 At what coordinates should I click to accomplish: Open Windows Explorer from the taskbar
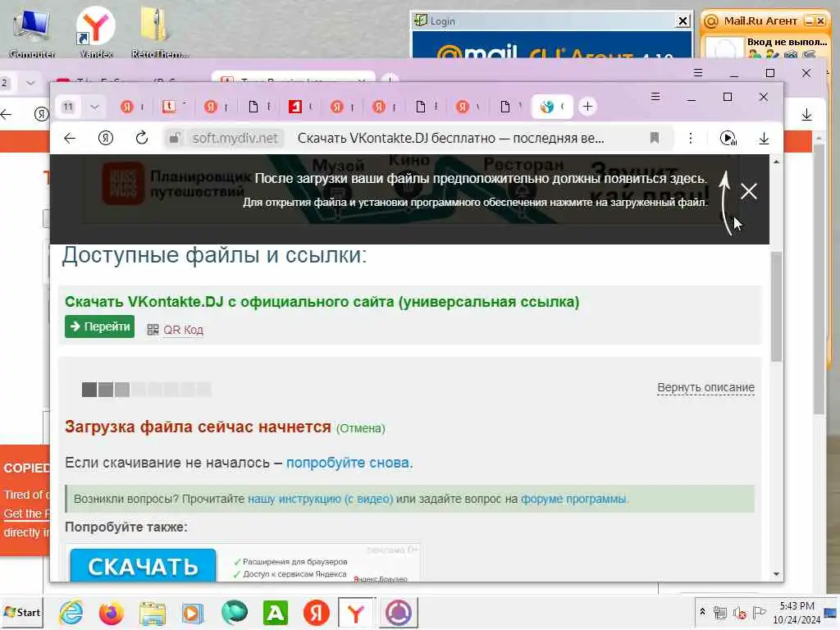152,614
